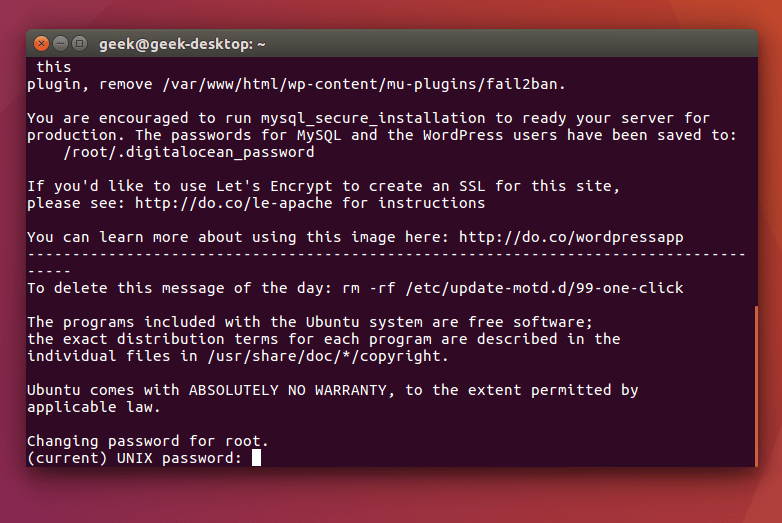The height and width of the screenshot is (523, 782).
Task: Maximize the terminal window
Action: click(x=79, y=44)
